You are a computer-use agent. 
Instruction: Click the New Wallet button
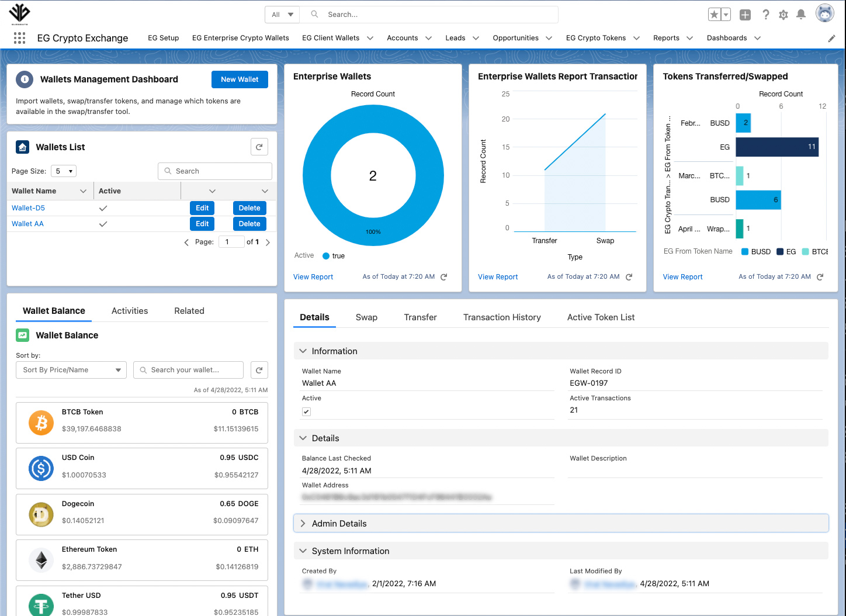point(240,79)
